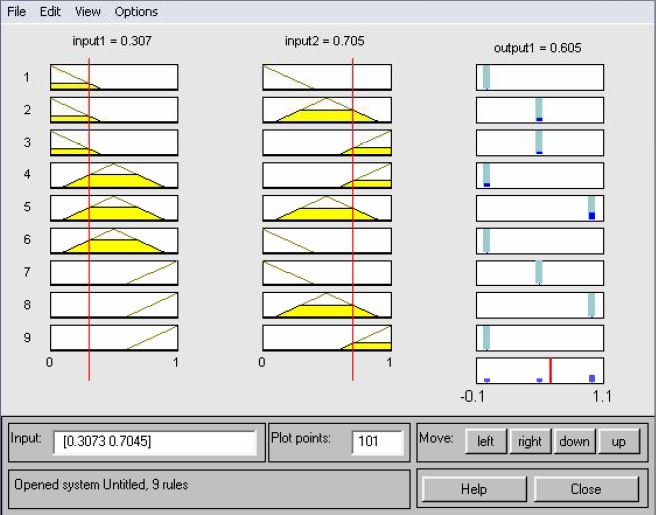
Task: Click the Close button
Action: coord(586,489)
